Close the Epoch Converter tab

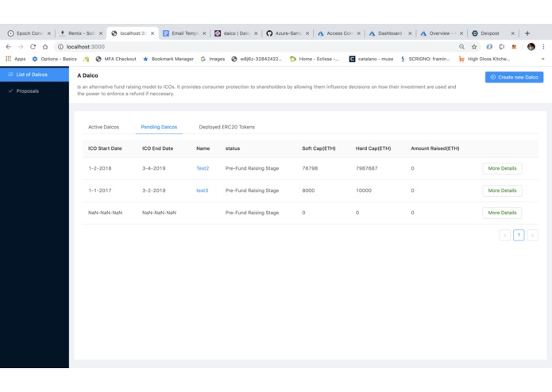click(x=49, y=33)
